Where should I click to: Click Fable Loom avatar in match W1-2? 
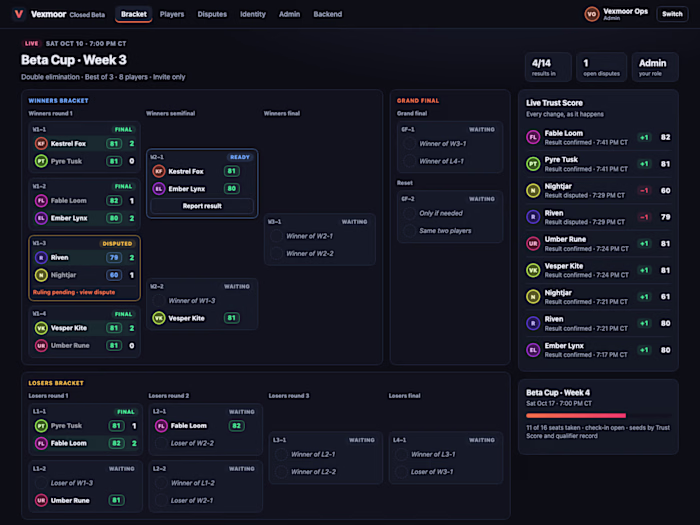(x=41, y=200)
